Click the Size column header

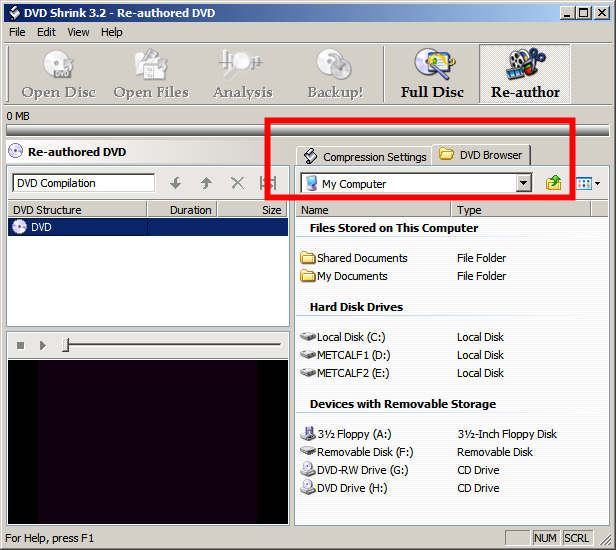pos(253,210)
